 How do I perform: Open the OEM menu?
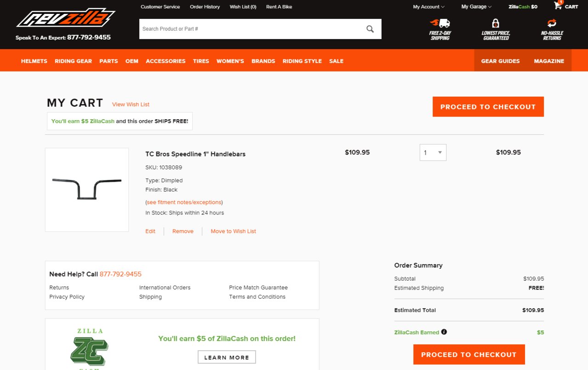[x=132, y=61]
